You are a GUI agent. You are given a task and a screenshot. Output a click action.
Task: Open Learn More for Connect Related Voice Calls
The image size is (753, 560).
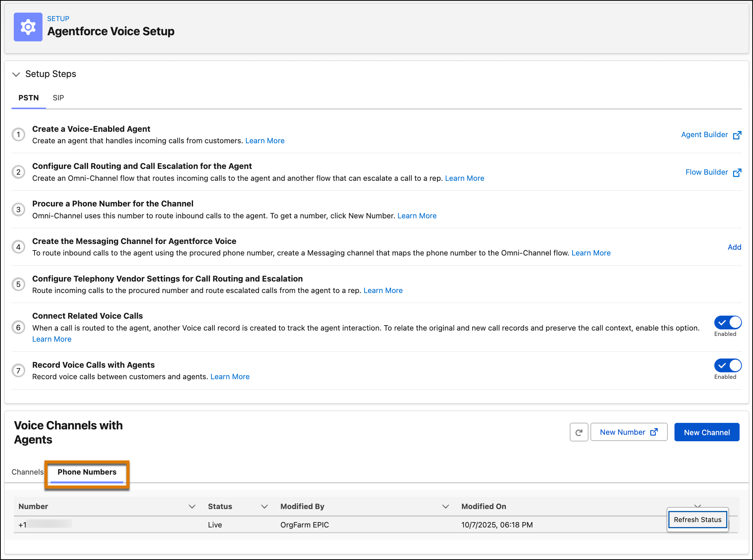(52, 339)
